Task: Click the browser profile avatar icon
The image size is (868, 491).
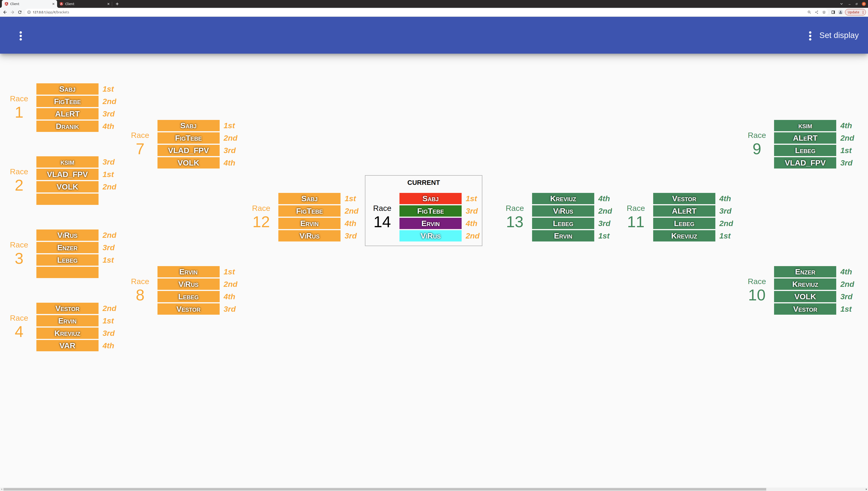Action: click(x=840, y=12)
